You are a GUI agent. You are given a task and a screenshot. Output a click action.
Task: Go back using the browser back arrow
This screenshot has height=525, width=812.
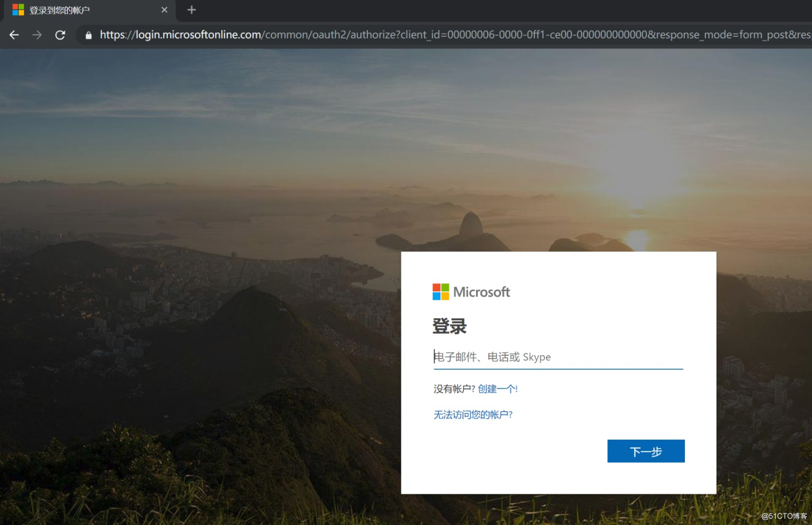coord(14,35)
